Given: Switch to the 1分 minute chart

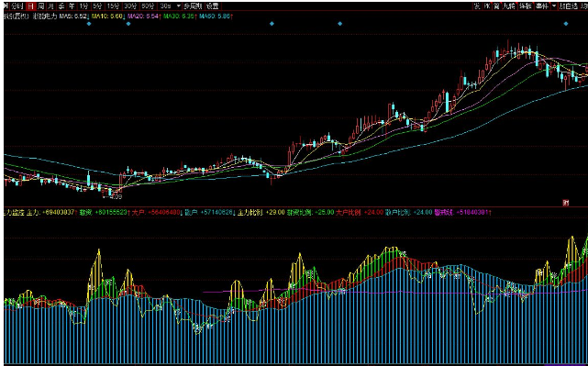Looking at the screenshot, I should (83, 6).
